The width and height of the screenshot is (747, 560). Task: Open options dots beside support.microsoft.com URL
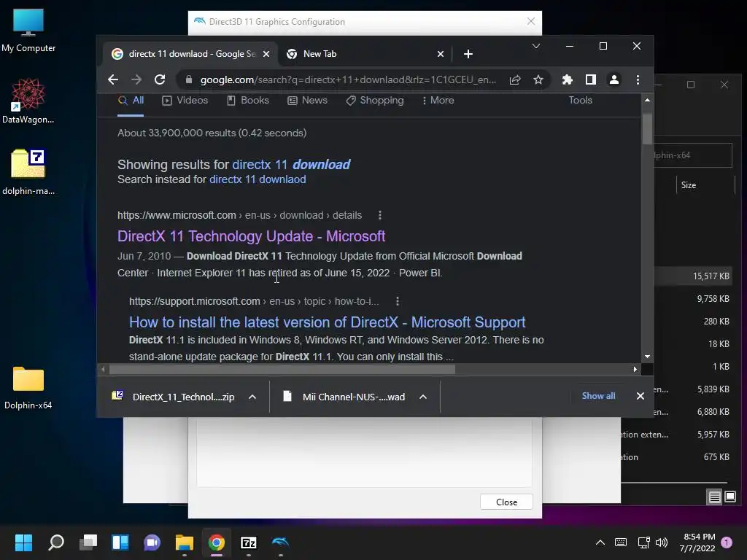(x=398, y=301)
